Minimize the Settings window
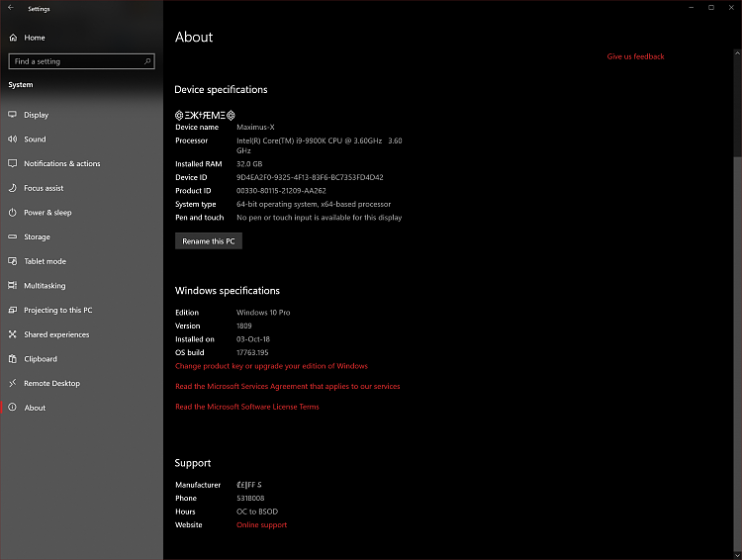 (692, 8)
